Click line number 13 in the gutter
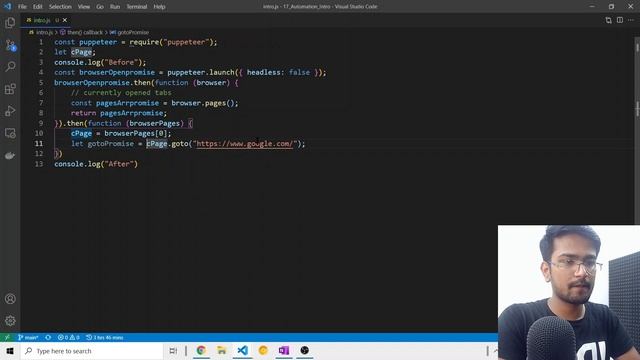Image resolution: width=640 pixels, height=360 pixels. pos(39,164)
